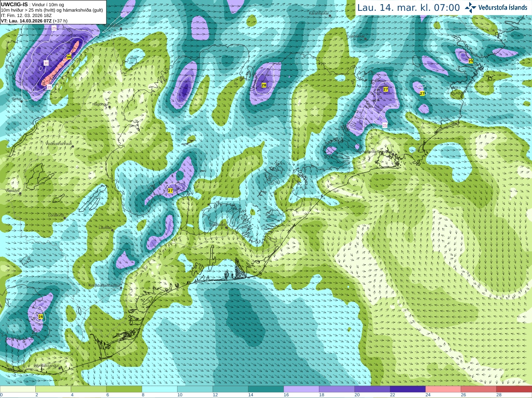Click the UWC/IG-IS model title

(x=14, y=4)
